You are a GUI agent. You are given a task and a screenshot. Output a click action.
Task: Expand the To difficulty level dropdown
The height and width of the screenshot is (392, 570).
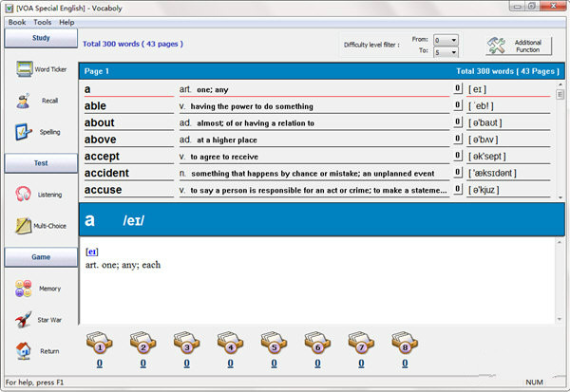tap(454, 52)
